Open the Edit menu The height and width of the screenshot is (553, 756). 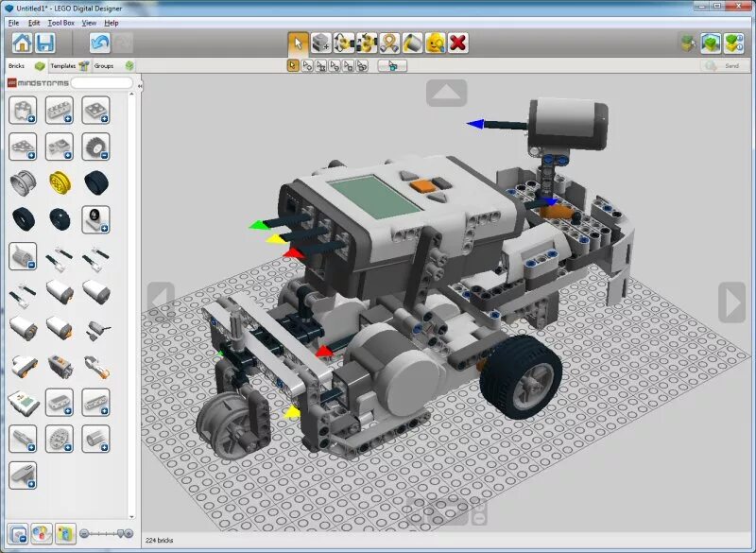click(34, 23)
